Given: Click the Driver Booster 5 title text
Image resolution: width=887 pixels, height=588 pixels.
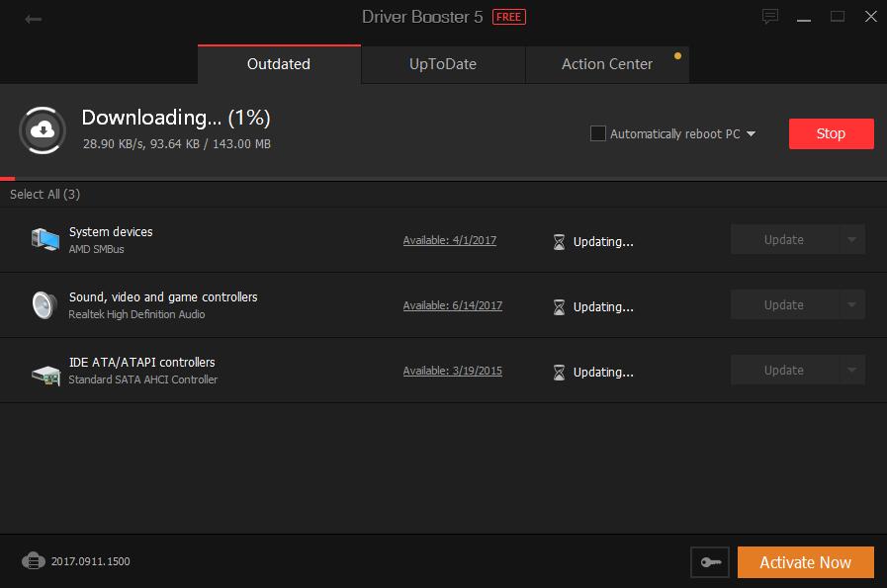Looking at the screenshot, I should click(422, 17).
